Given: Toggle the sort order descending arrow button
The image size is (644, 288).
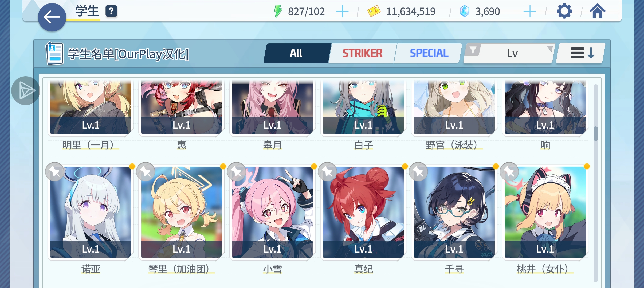Looking at the screenshot, I should [581, 53].
